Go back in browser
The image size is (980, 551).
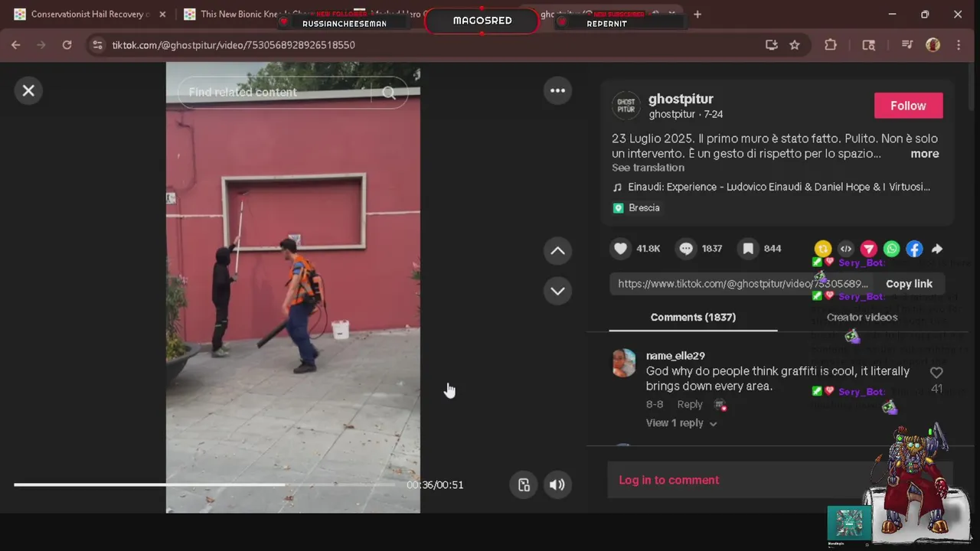point(16,45)
